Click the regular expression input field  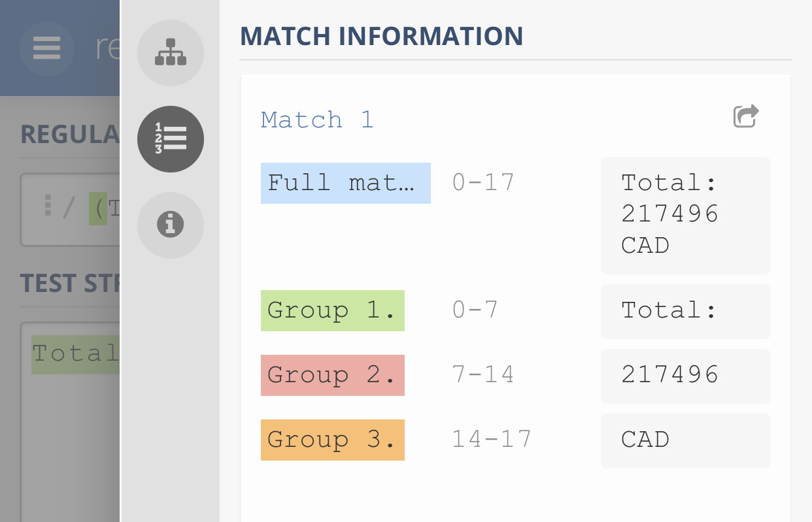point(72,209)
